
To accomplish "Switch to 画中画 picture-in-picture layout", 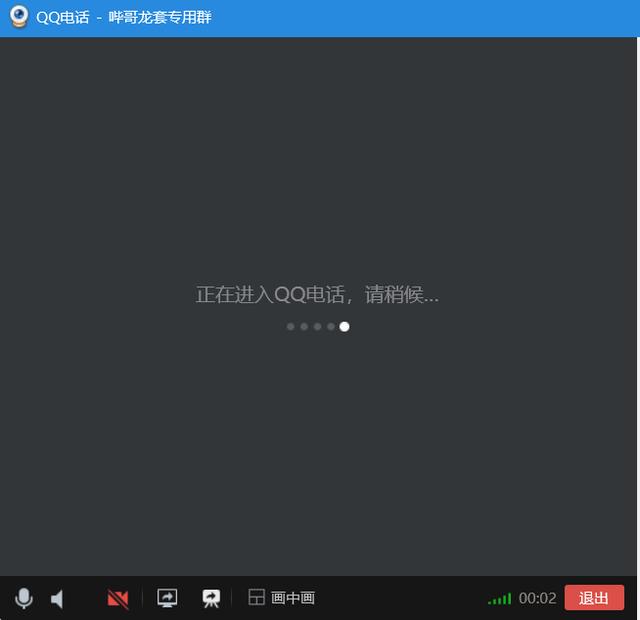I will coord(281,598).
